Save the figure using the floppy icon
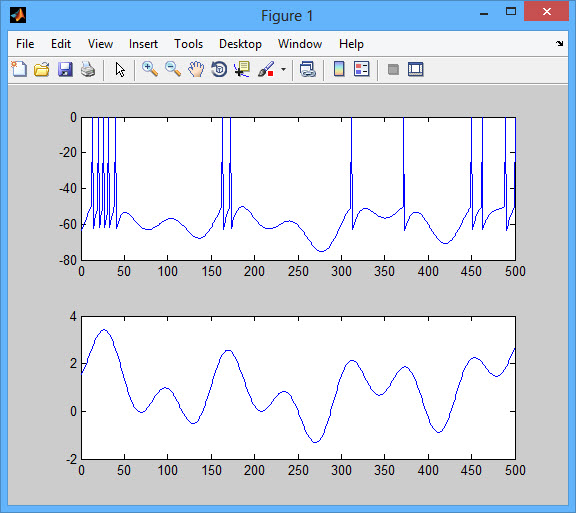This screenshot has height=513, width=576. click(x=65, y=69)
